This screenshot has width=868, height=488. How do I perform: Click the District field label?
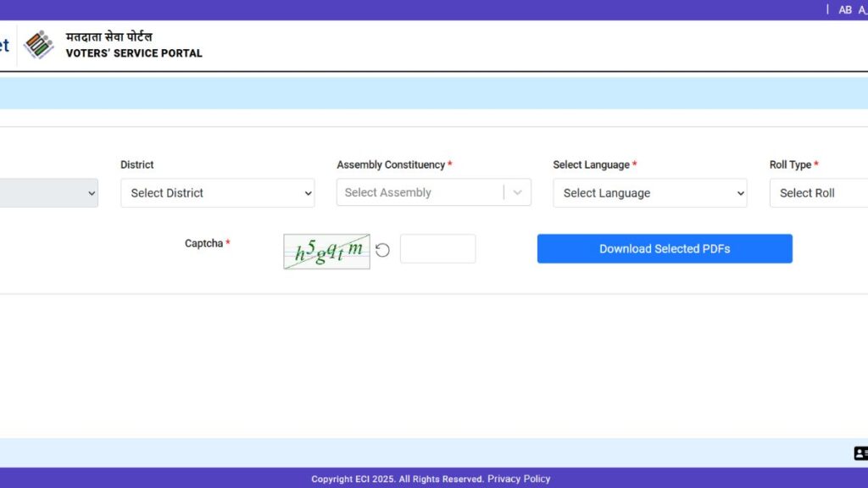(x=136, y=164)
